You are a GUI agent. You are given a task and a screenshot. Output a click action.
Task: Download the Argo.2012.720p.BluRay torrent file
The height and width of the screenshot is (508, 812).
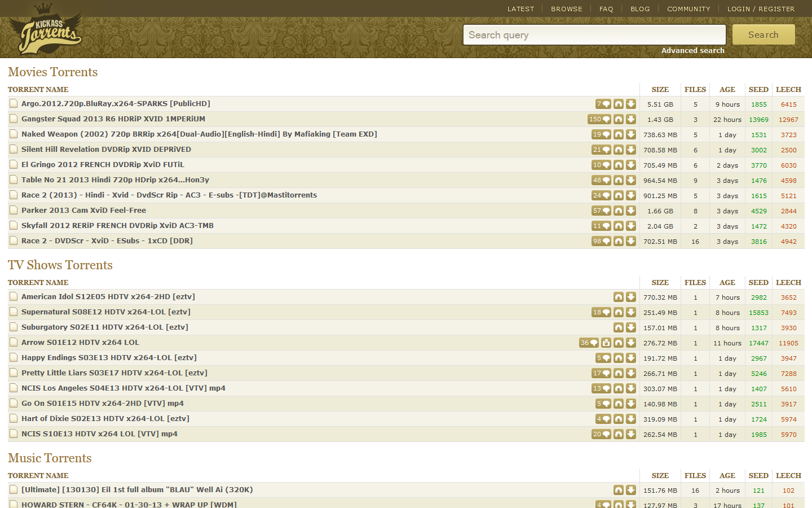(631, 104)
